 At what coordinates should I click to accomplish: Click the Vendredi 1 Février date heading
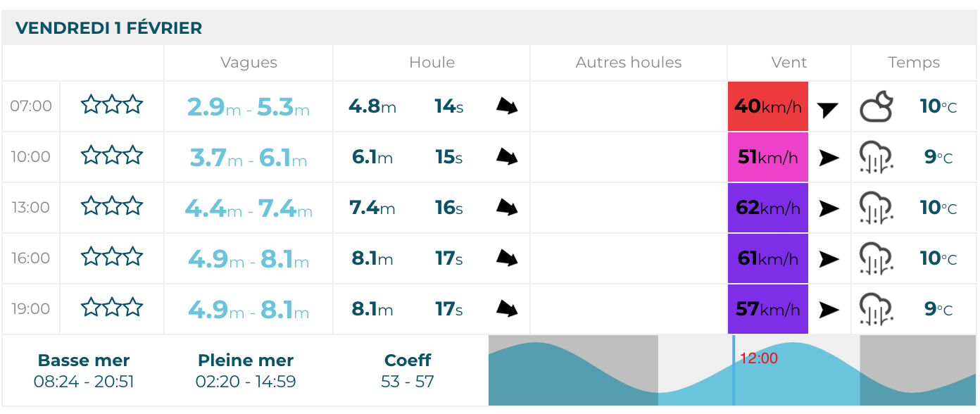tap(109, 28)
